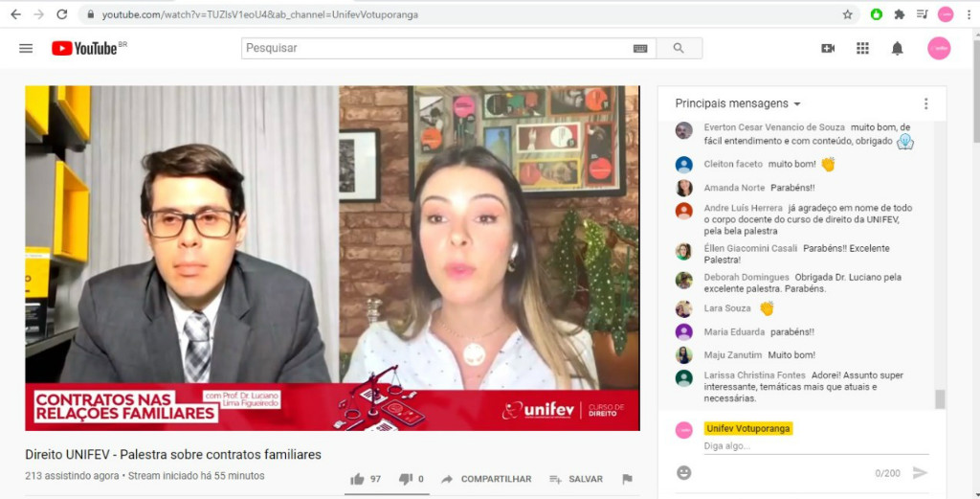The height and width of the screenshot is (499, 980).
Task: Click the live chat scrollbar thumb
Action: click(940, 399)
